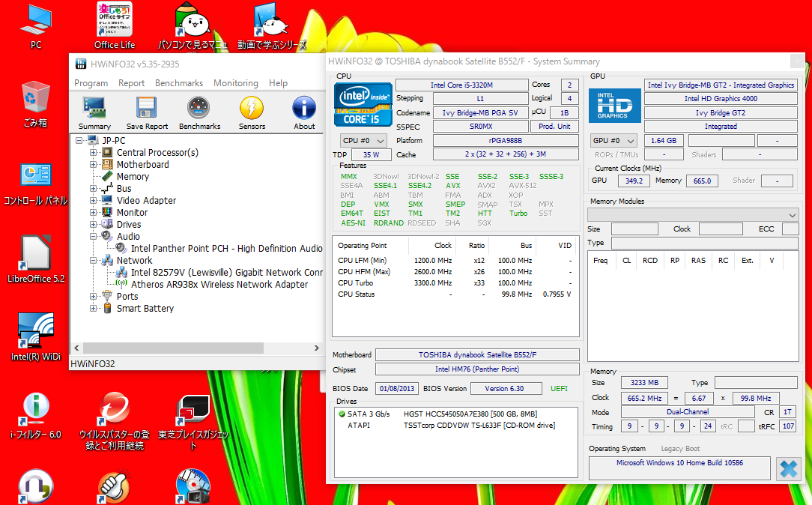Click the blue X close icon in System Summary

click(789, 469)
